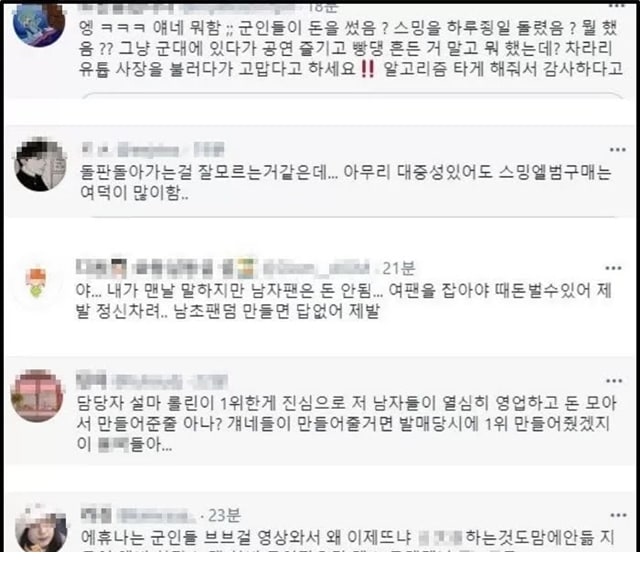The width and height of the screenshot is (640, 564).
Task: Open the blurred username above the 담당자 설마 tweet
Action: [152, 381]
